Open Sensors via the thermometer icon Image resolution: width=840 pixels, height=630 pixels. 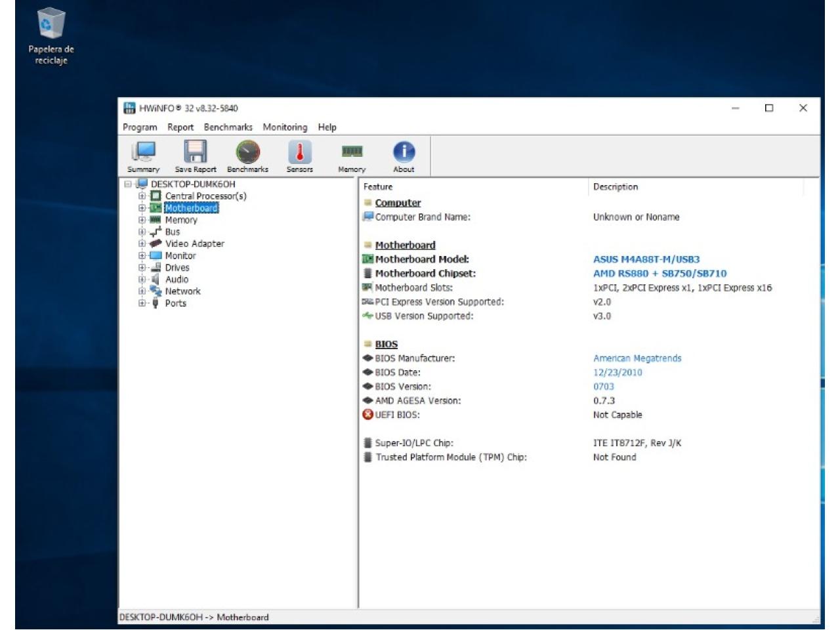300,156
